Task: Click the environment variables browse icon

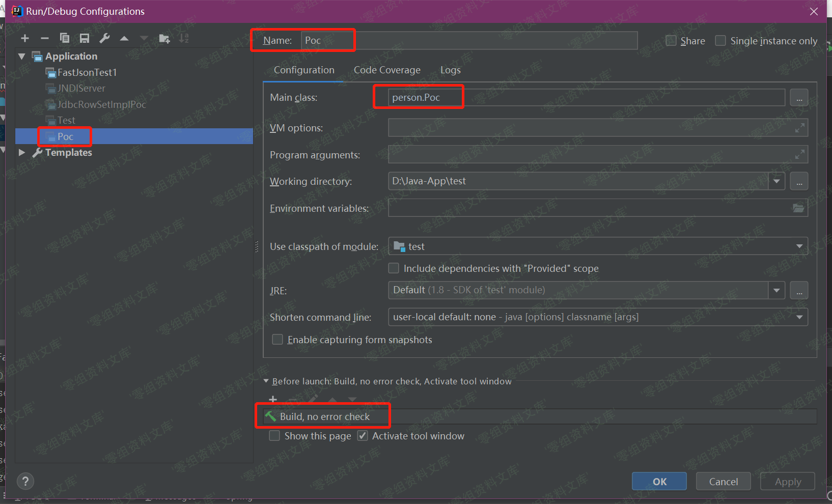Action: point(798,208)
